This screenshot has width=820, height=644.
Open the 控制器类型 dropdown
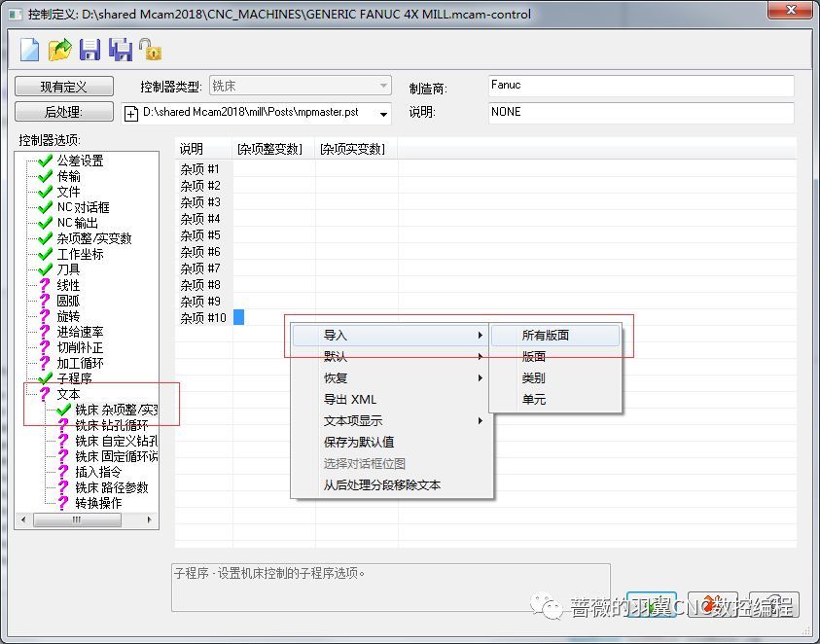coord(301,86)
